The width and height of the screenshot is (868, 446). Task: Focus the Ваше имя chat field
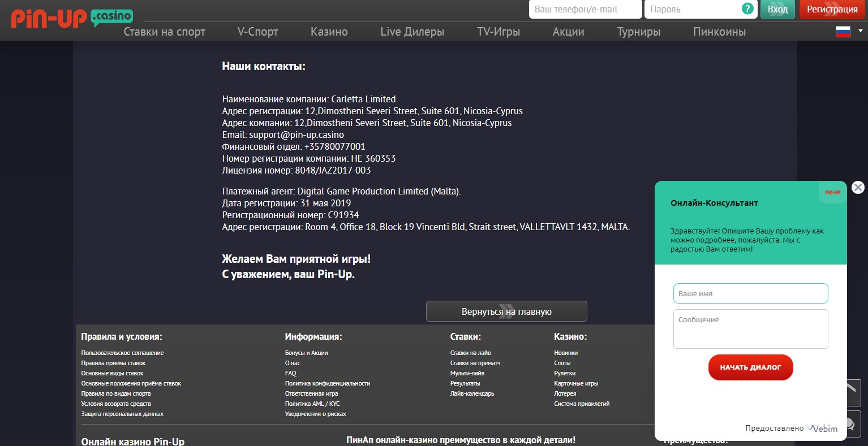pos(750,294)
